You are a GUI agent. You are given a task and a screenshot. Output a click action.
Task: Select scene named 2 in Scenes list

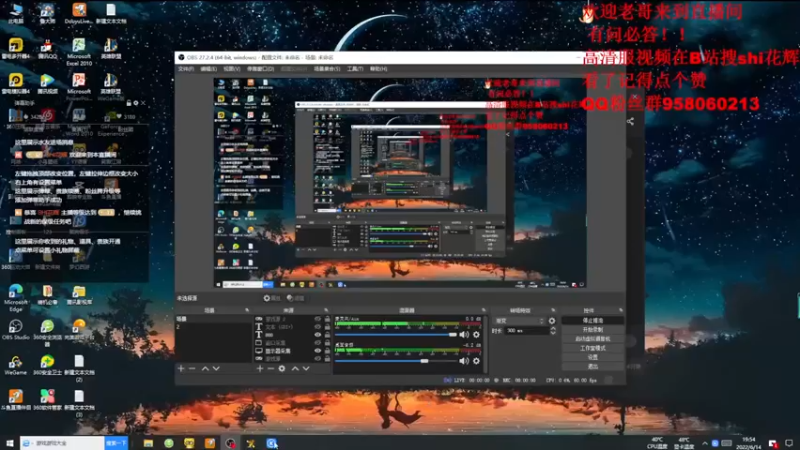tap(213, 327)
